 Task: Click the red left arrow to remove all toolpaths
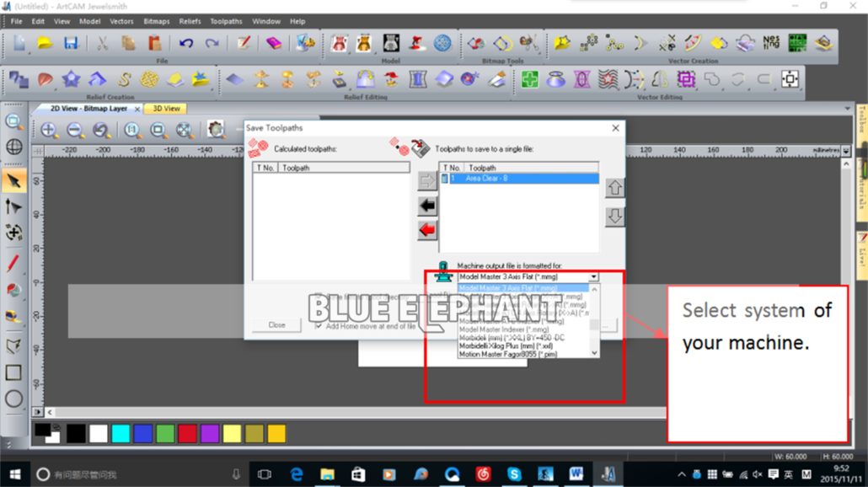tap(426, 230)
